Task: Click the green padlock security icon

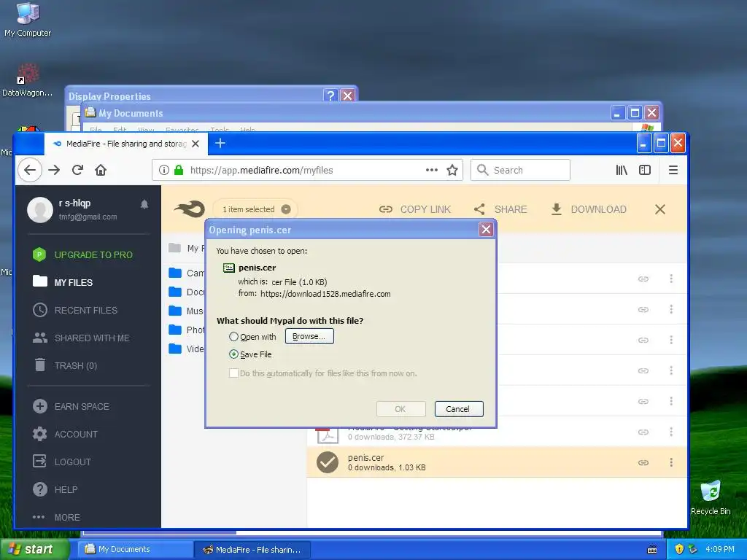Action: click(x=179, y=170)
